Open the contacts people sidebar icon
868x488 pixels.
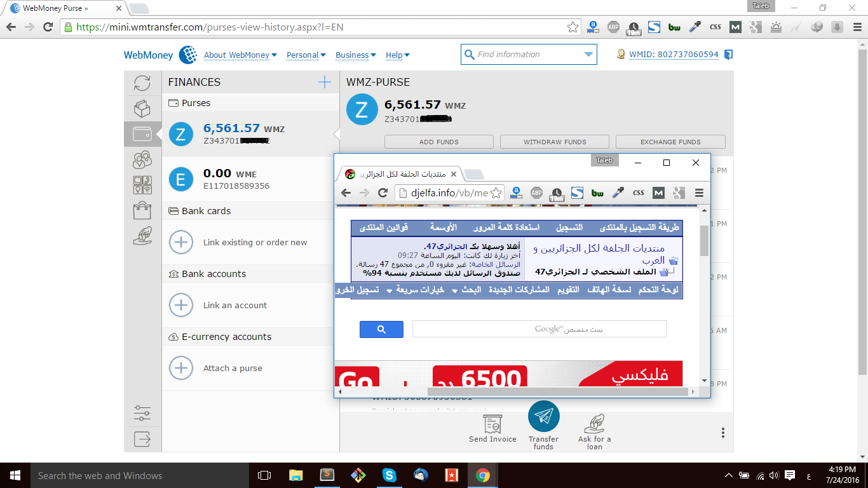click(142, 159)
